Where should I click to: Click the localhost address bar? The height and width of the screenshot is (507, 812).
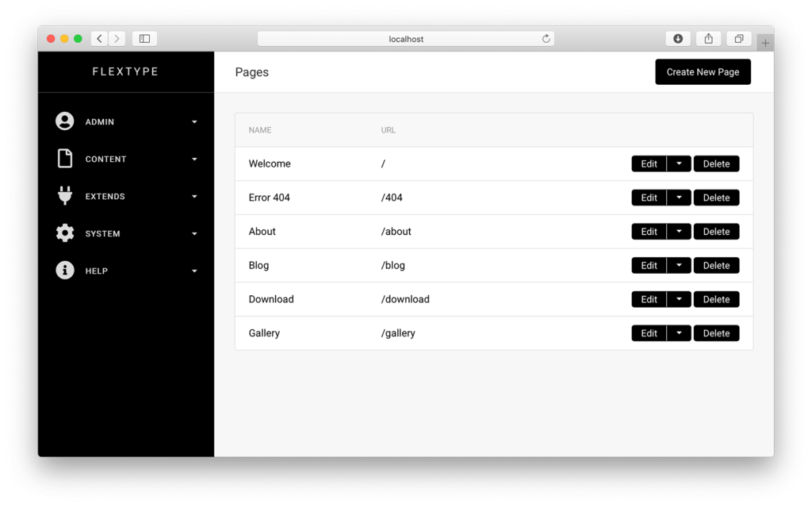[406, 39]
